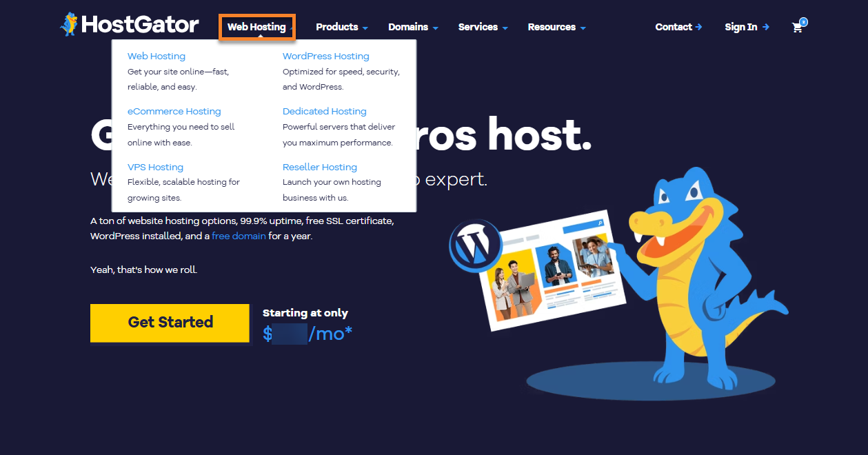Click the HostGator logo
868x455 pixels.
[x=130, y=26]
